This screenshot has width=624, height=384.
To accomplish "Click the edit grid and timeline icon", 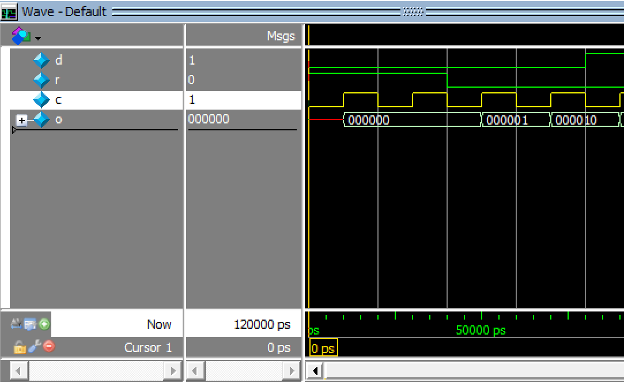I will (x=30, y=324).
